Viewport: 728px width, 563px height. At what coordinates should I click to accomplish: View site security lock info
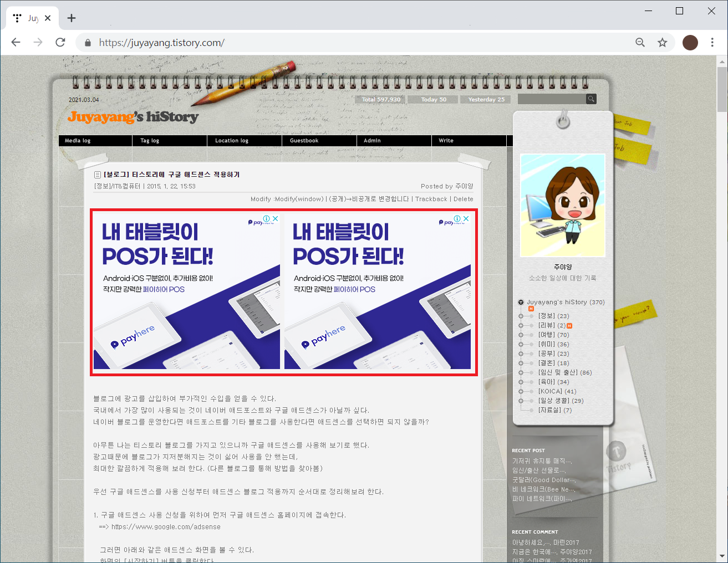click(x=87, y=43)
